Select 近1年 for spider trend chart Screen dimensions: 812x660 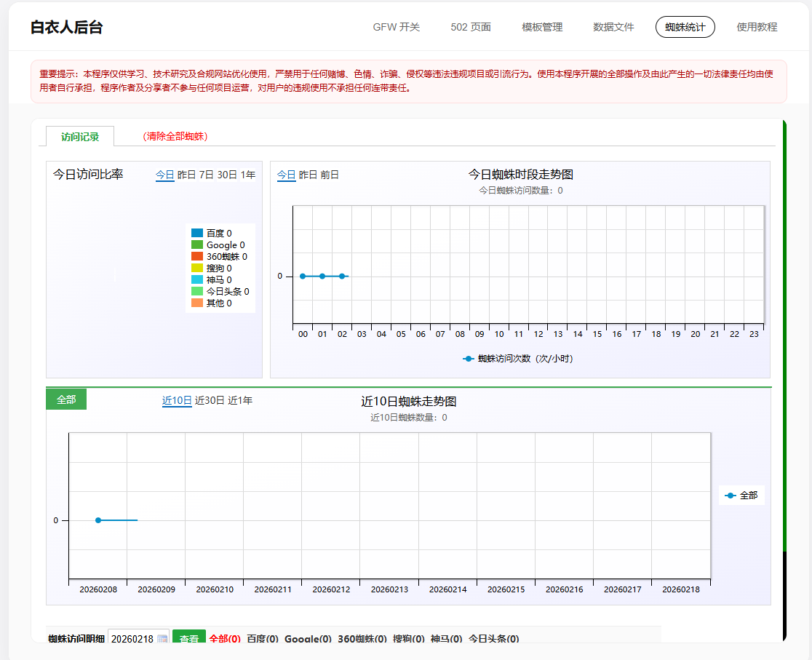[x=240, y=400]
